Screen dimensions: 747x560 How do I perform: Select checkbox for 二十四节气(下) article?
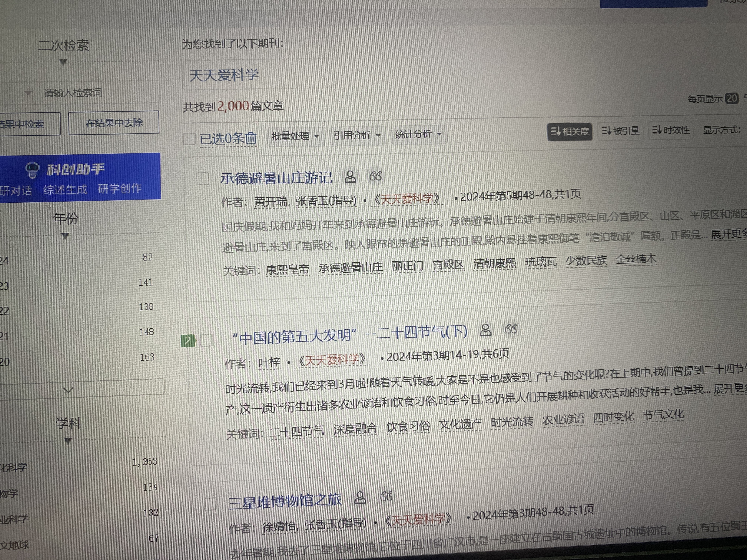pos(206,340)
